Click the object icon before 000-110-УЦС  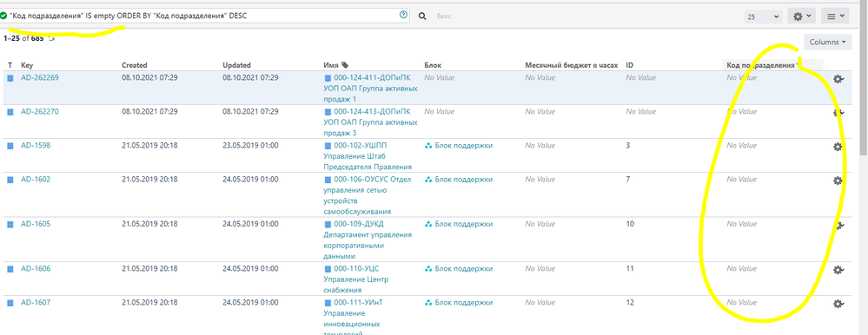tap(328, 269)
